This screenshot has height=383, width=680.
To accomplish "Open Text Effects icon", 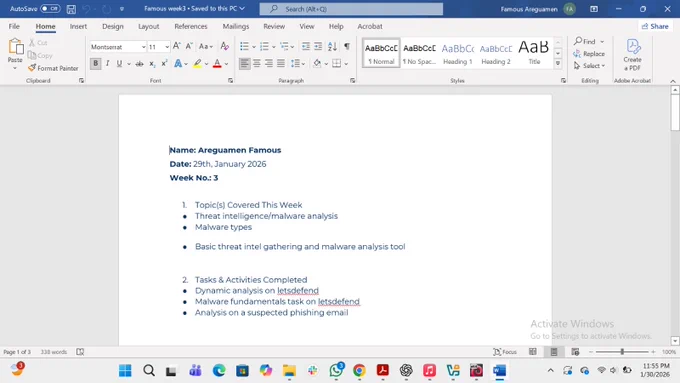I will (178, 64).
